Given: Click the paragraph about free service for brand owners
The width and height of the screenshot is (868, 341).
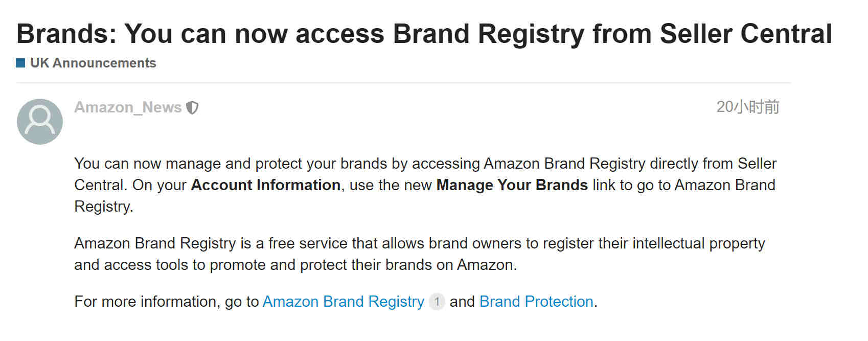Looking at the screenshot, I should (x=420, y=254).
